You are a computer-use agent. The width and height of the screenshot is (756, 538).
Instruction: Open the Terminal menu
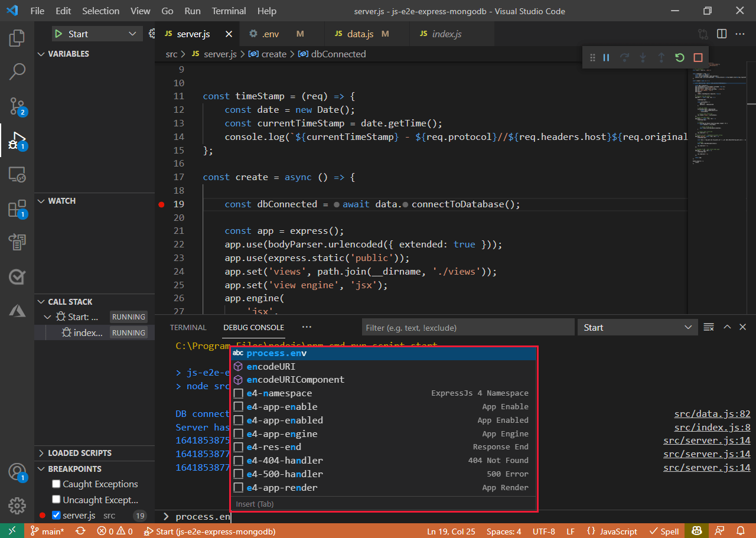tap(229, 11)
